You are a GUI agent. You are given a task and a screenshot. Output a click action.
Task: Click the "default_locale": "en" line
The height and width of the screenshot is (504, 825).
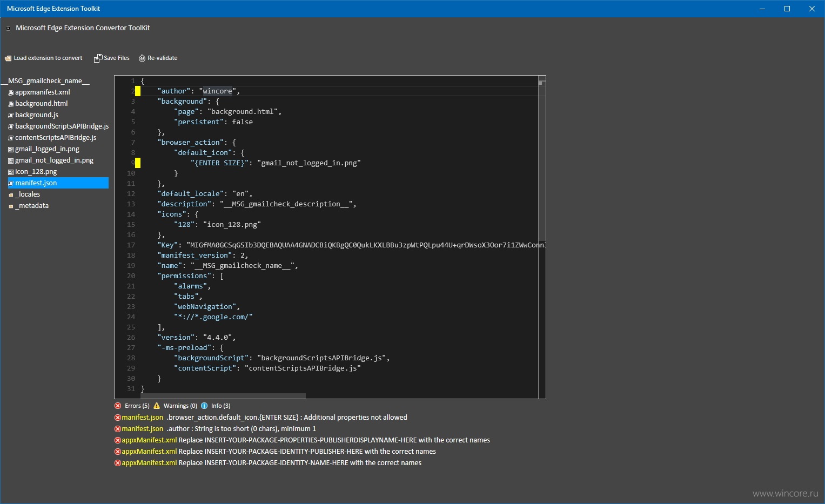click(x=205, y=194)
